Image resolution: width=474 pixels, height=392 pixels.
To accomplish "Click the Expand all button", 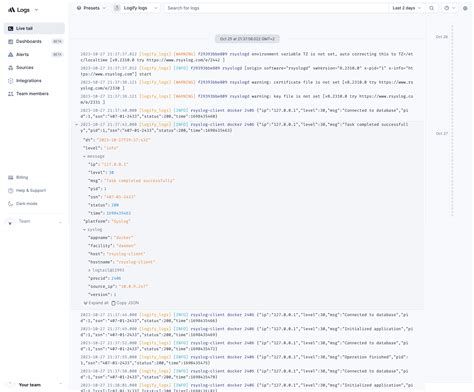I will pos(96,303).
